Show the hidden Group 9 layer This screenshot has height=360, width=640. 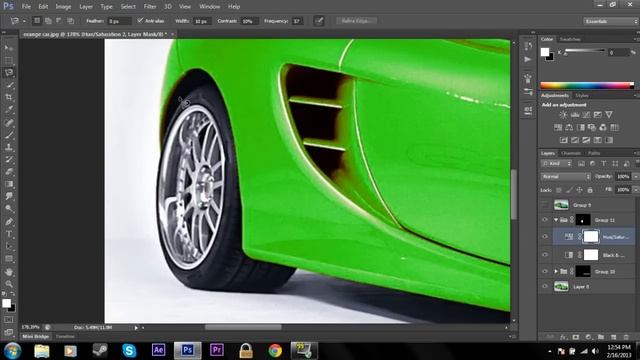[x=545, y=204]
